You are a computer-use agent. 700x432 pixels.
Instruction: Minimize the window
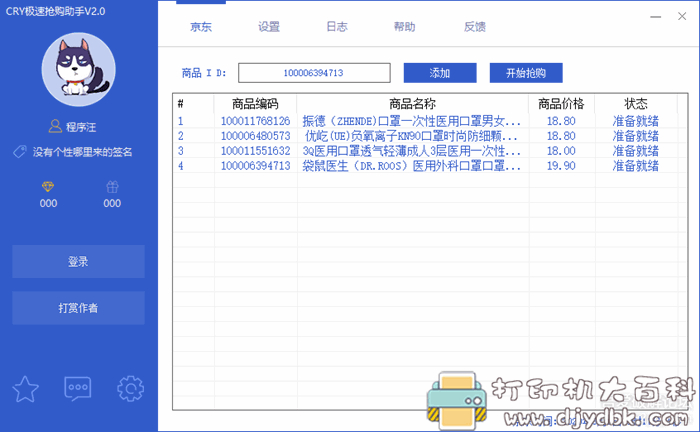[x=655, y=17]
